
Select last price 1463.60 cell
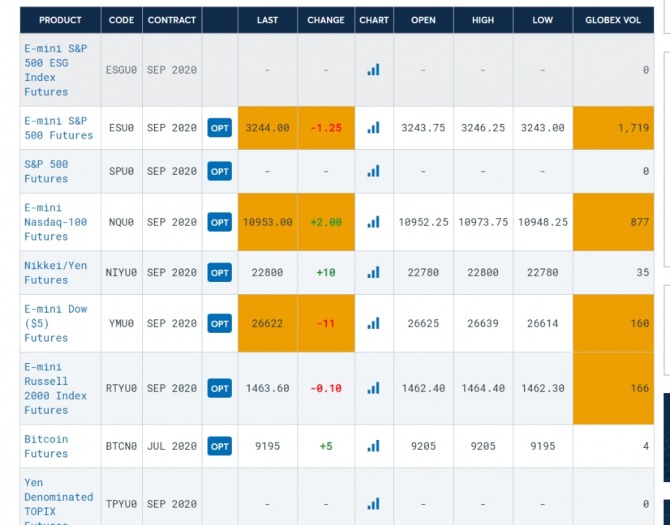(x=267, y=388)
